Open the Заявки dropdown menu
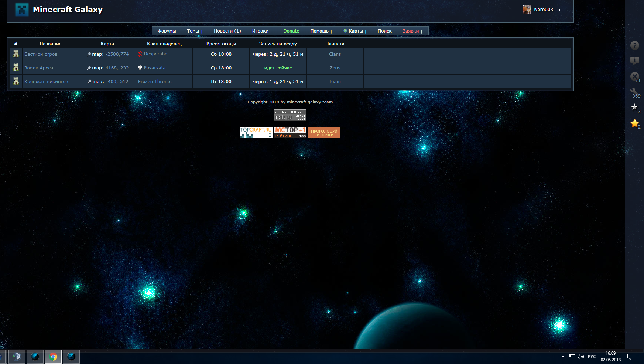The image size is (644, 364). 412,31
